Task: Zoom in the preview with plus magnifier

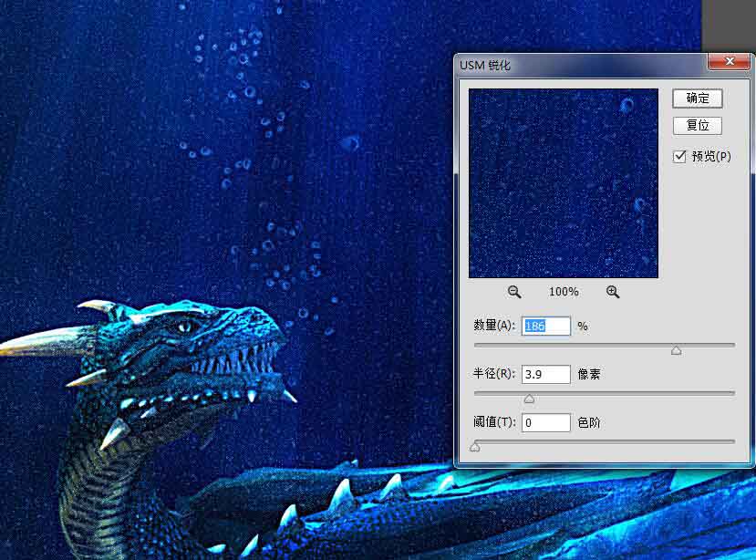Action: 612,291
